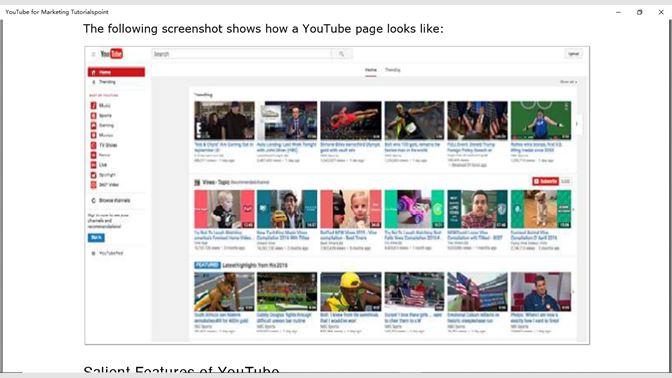This screenshot has height=378, width=672.
Task: Open the baby in black shirt Vine thumbnail
Action: pyautogui.click(x=224, y=209)
